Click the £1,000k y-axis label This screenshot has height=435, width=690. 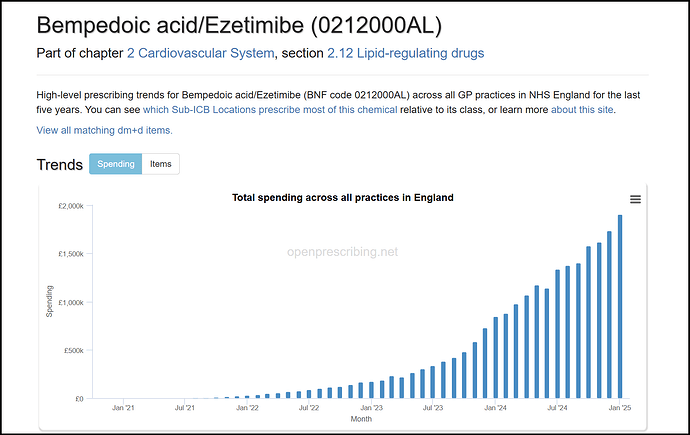[x=68, y=302]
